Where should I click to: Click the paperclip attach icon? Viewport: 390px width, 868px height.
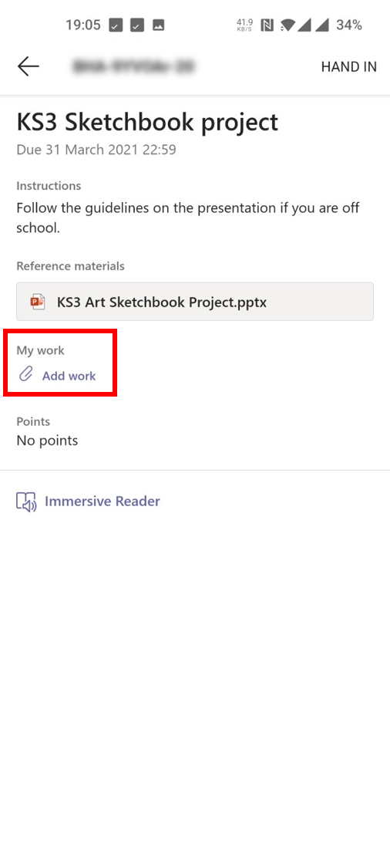tap(26, 375)
